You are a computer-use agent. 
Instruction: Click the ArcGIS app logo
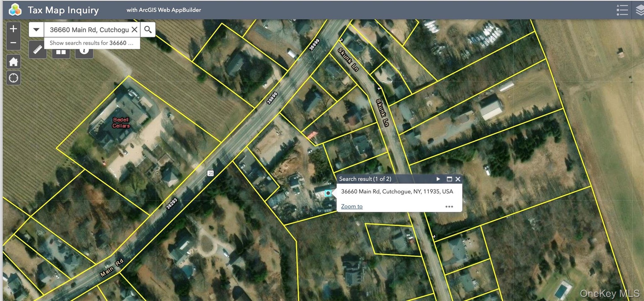[15, 10]
